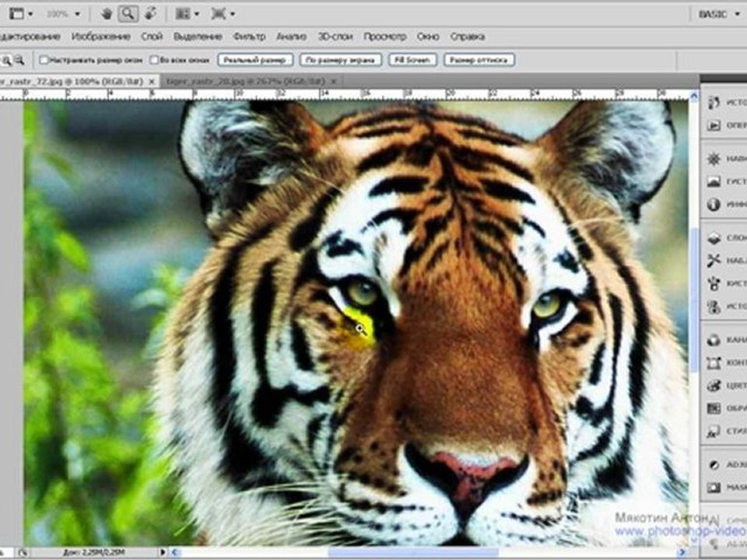Enable 'Во всех окнах' checkbox
747x560 pixels.
154,60
